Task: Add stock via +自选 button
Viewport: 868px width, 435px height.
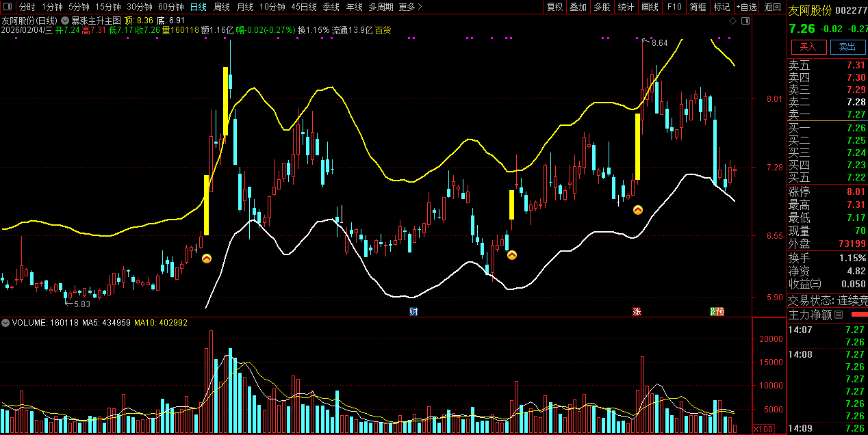Action: click(747, 7)
